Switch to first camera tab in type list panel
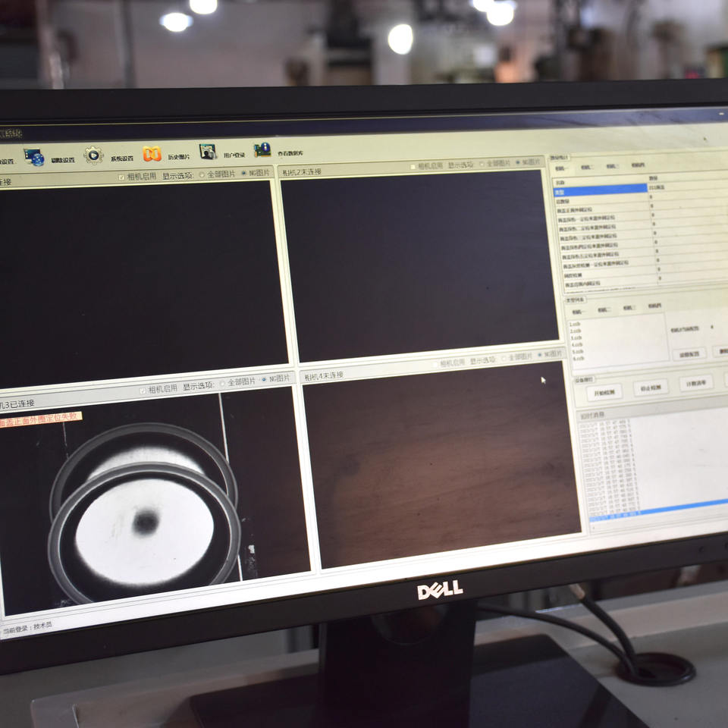 (577, 312)
